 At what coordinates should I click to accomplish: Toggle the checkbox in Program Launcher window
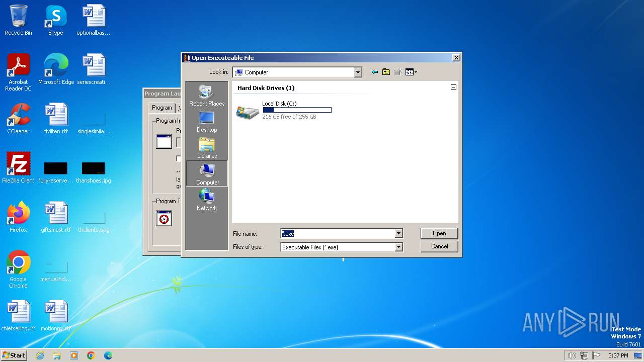pyautogui.click(x=179, y=158)
